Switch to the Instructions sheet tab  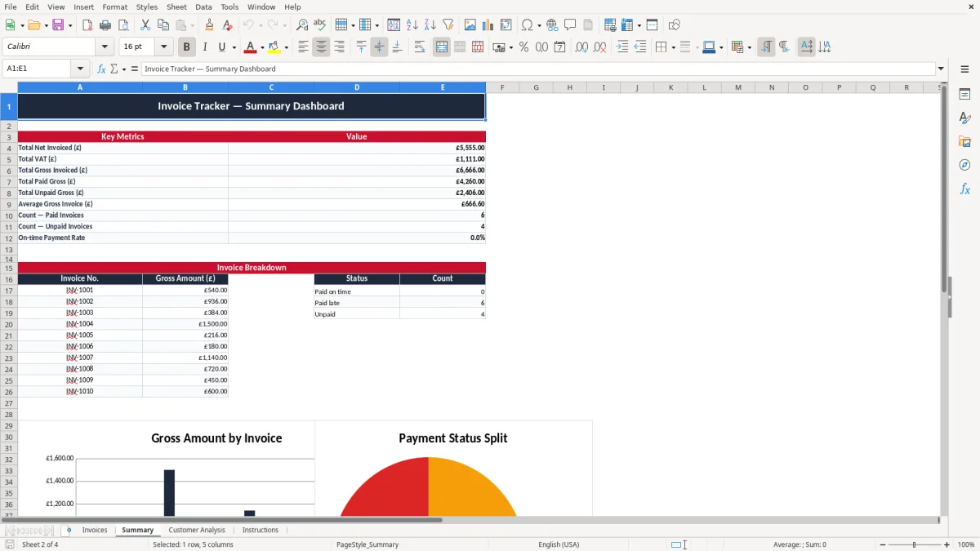[261, 530]
